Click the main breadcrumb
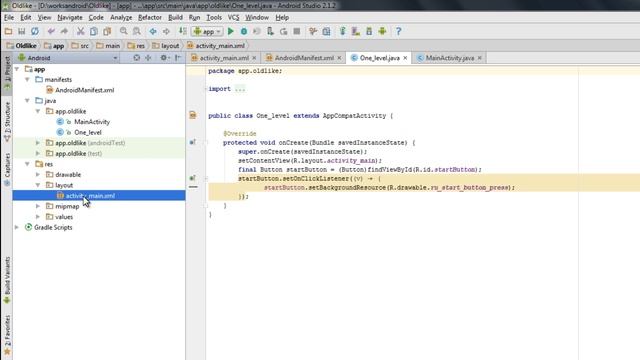Screen dimensions: 640x360 tap(108, 46)
